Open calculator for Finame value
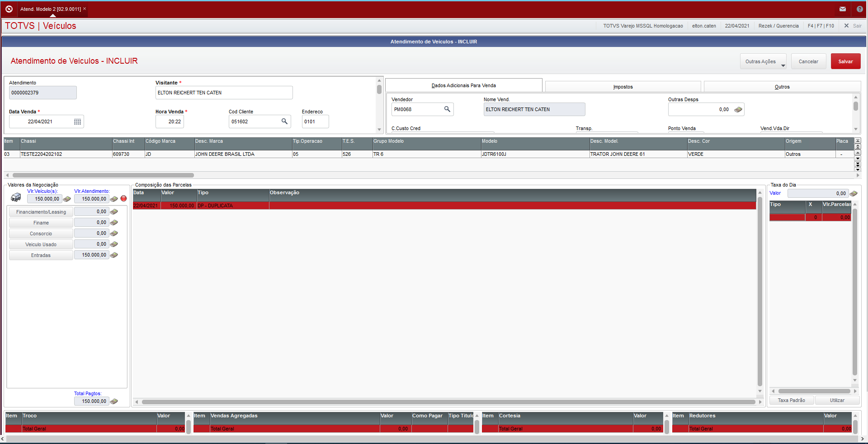 [114, 222]
